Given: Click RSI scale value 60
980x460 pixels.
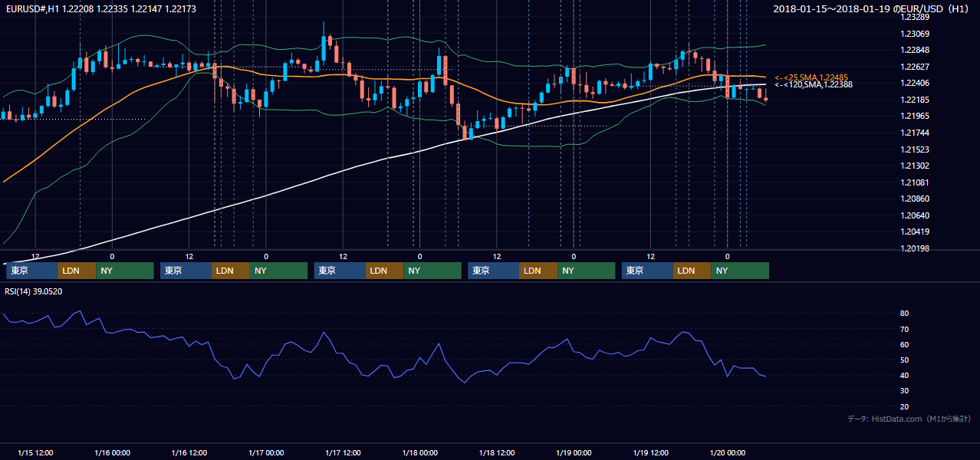Looking at the screenshot, I should tap(905, 345).
